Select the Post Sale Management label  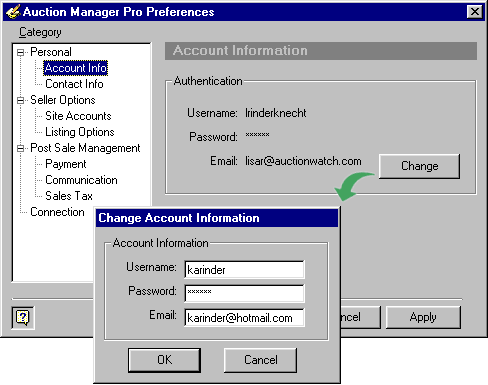85,148
